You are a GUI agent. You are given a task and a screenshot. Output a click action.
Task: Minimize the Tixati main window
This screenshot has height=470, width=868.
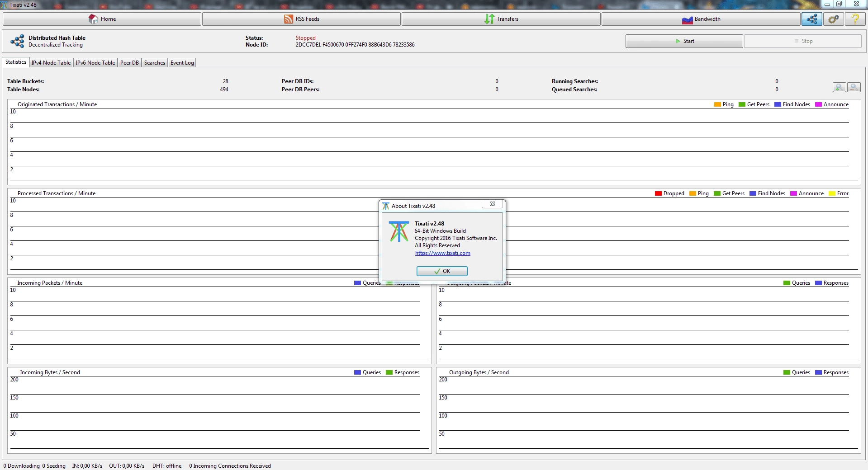coord(827,4)
